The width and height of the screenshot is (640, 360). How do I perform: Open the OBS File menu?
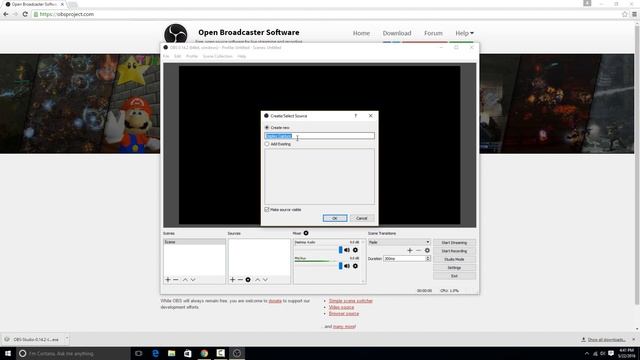click(166, 56)
